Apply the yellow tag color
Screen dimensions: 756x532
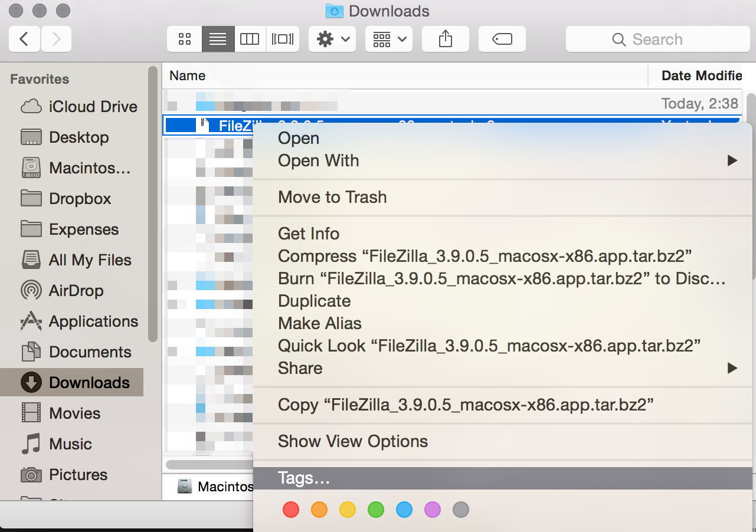[348, 510]
